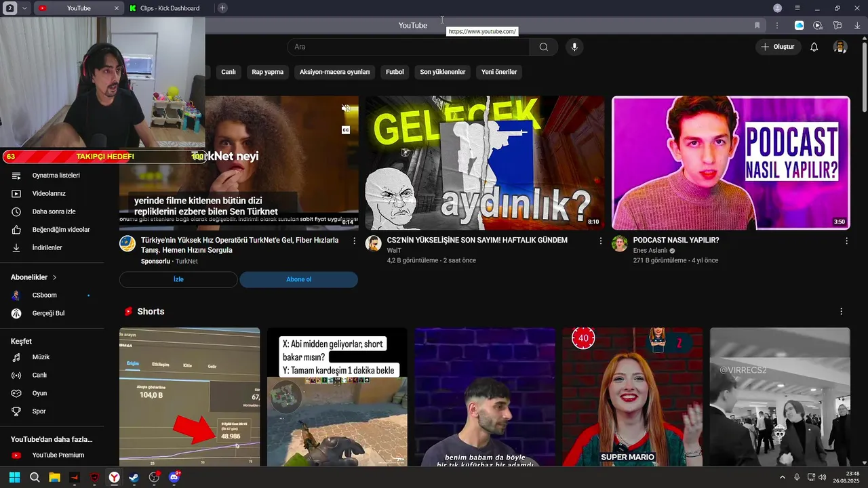Open Oyun under Keşfet
Viewport: 868px width, 488px height.
coord(40,393)
